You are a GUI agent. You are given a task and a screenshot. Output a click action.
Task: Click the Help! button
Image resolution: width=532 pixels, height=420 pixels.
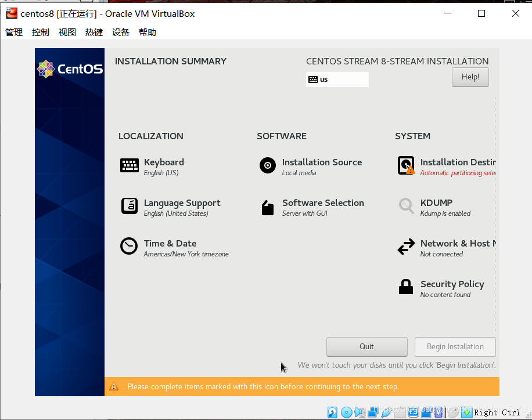click(x=470, y=77)
